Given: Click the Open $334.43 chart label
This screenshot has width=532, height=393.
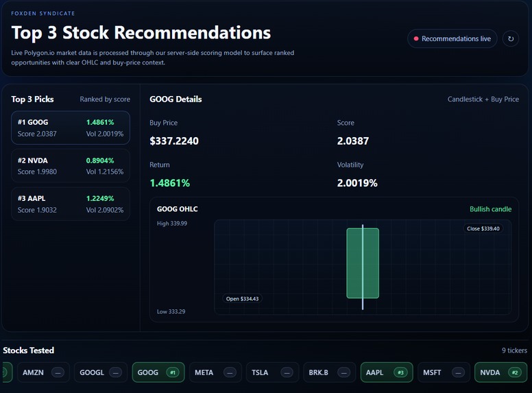Looking at the screenshot, I should point(242,298).
